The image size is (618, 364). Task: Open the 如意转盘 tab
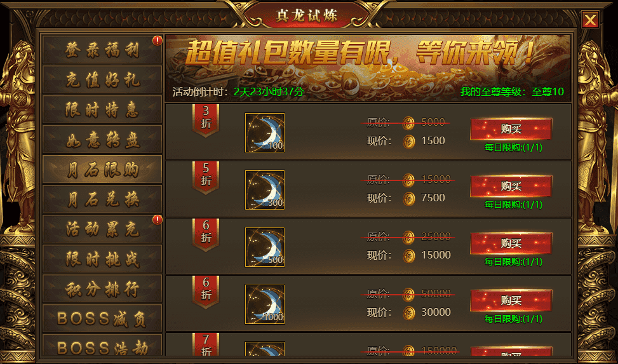tap(102, 140)
